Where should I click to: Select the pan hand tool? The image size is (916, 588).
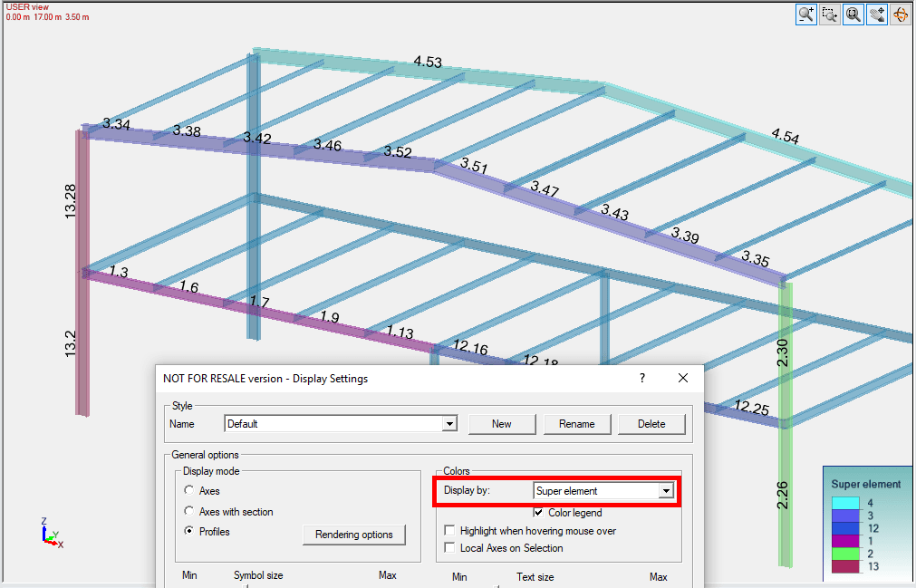pyautogui.click(x=876, y=14)
